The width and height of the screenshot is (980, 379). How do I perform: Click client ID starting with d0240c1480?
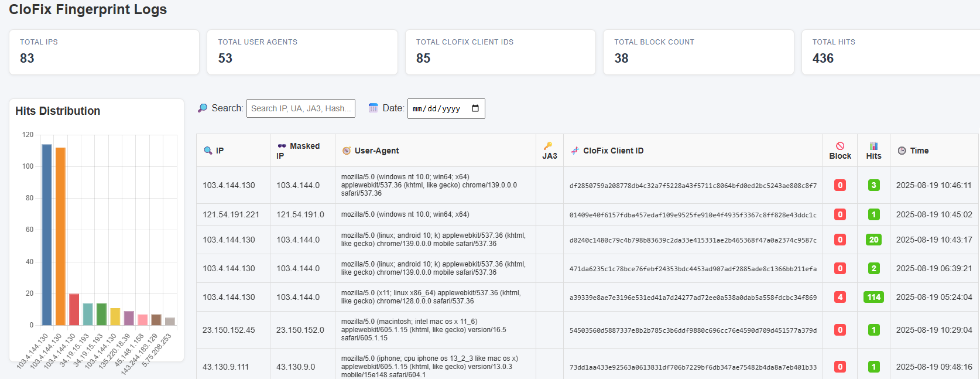(693, 240)
